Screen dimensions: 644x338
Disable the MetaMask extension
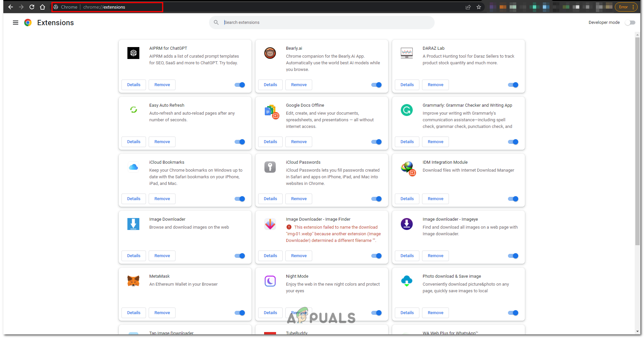(240, 312)
